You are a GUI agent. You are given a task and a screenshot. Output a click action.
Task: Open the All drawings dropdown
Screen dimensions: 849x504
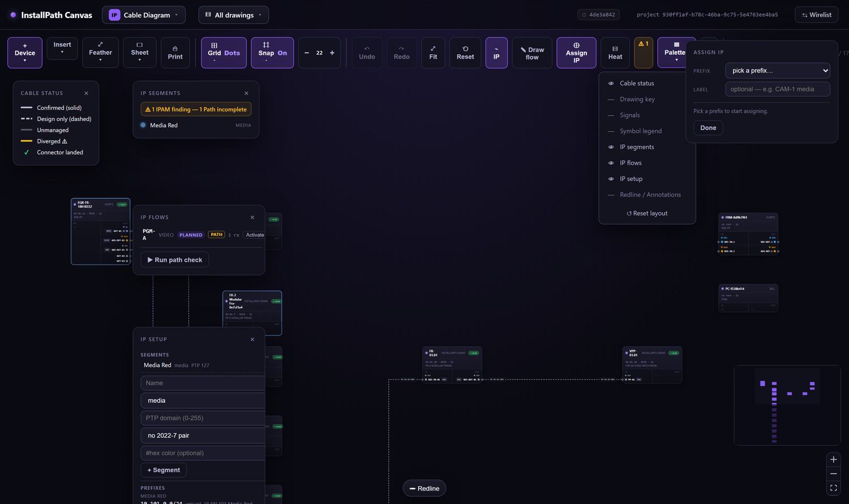233,15
